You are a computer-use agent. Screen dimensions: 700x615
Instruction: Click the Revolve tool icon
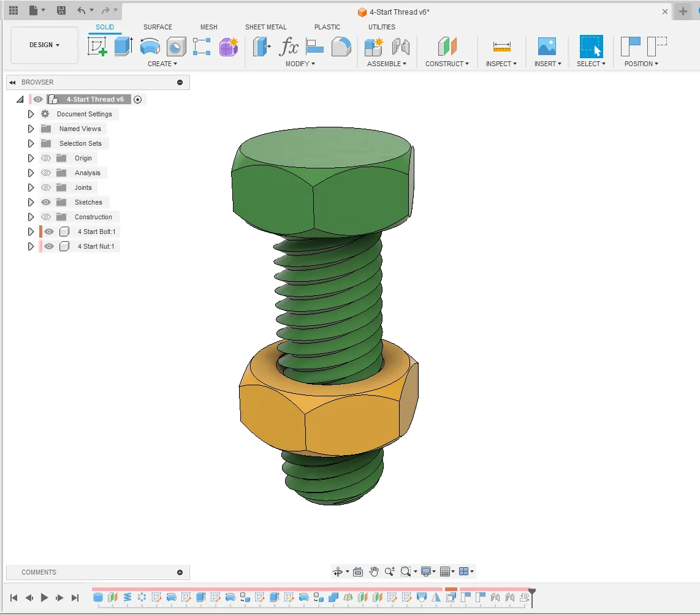coord(150,47)
